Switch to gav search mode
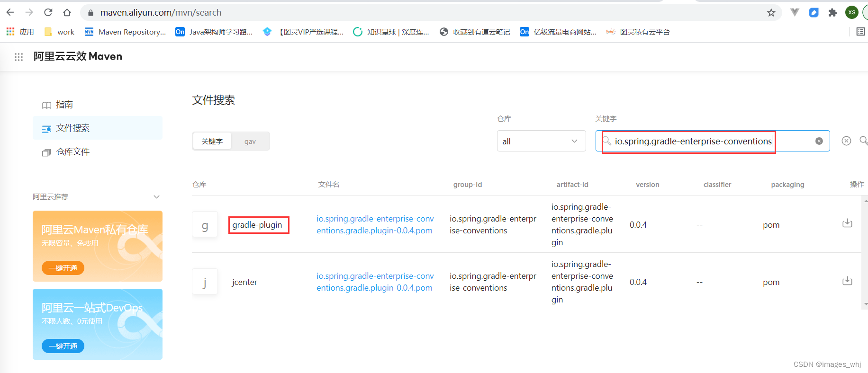 (x=250, y=141)
